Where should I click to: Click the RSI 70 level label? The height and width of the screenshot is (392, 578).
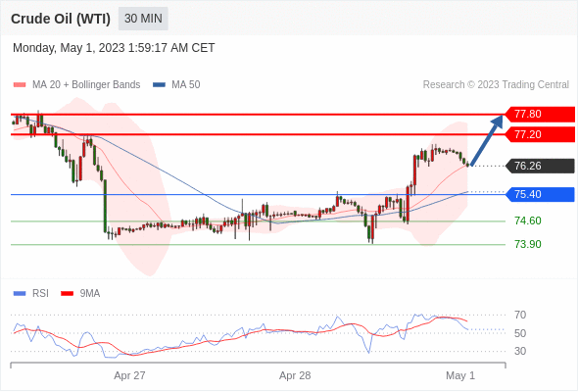[520, 315]
